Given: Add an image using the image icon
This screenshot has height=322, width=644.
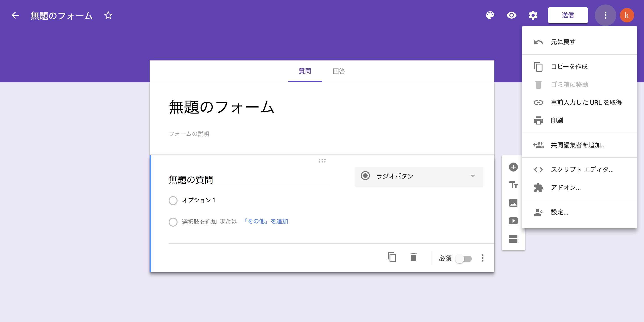Looking at the screenshot, I should click(x=513, y=203).
